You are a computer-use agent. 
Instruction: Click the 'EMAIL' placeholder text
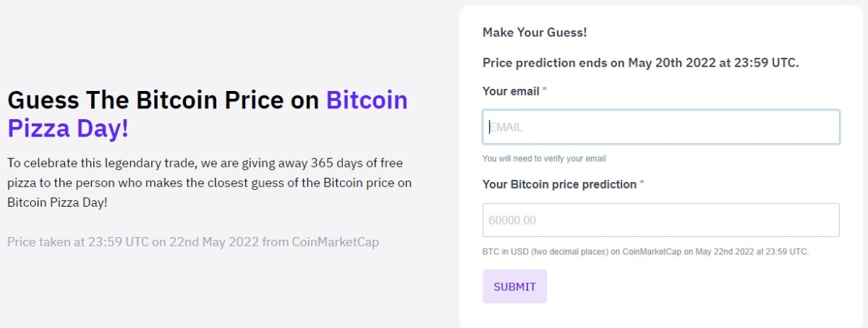506,127
